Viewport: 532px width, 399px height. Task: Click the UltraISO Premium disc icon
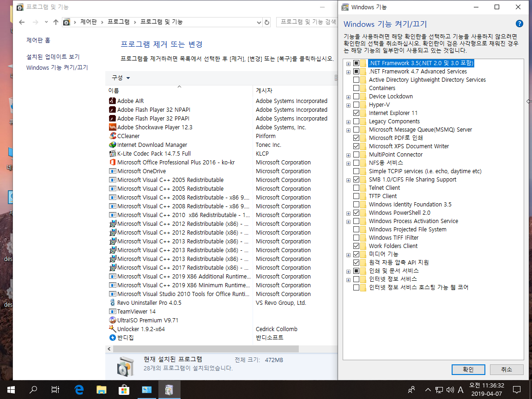tap(112, 320)
